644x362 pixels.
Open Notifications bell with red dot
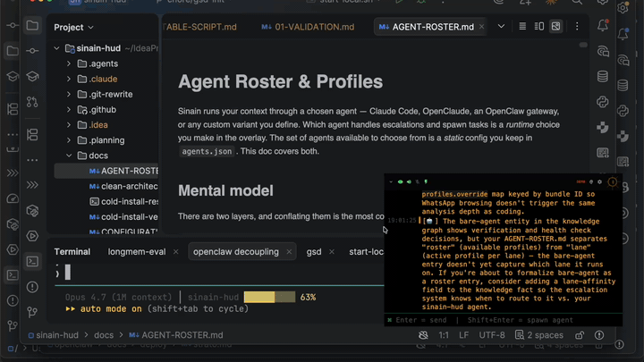pyautogui.click(x=603, y=25)
